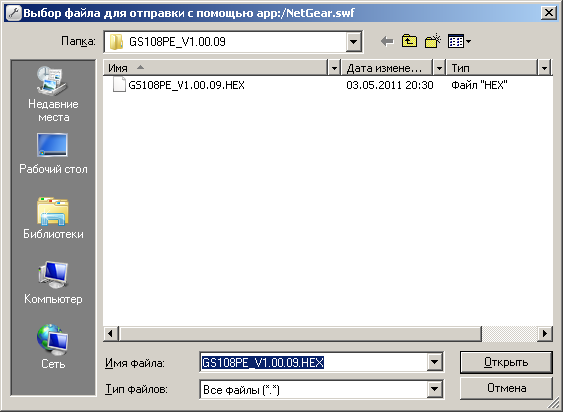Sort files by Тип column
Viewport: 563px width, 412px height.
[x=492, y=68]
